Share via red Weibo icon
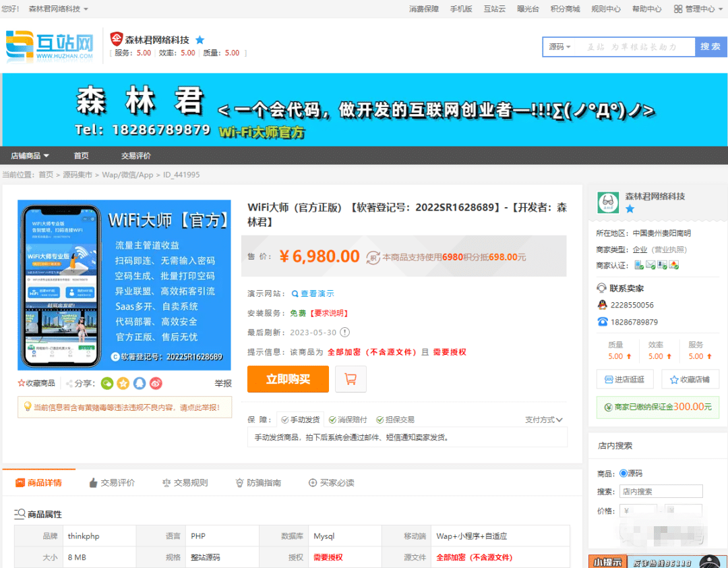This screenshot has width=728, height=568. click(x=156, y=383)
